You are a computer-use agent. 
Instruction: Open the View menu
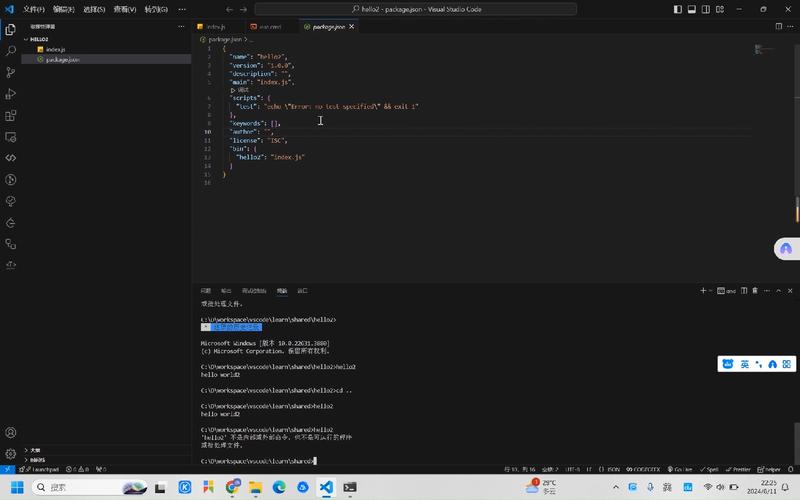click(125, 9)
